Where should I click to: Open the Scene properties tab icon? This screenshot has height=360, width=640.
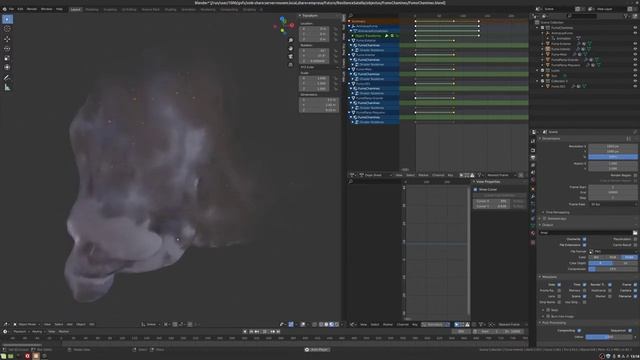533,173
